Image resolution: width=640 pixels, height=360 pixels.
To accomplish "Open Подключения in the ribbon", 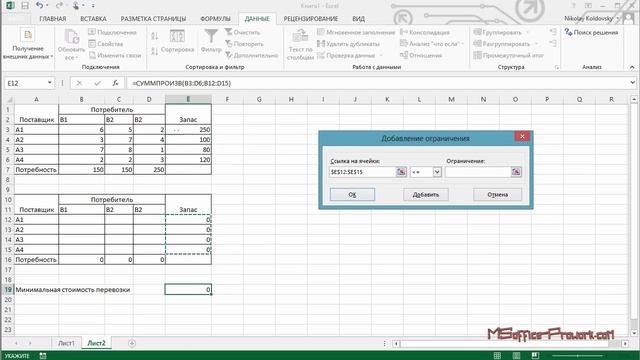I will pyautogui.click(x=112, y=32).
